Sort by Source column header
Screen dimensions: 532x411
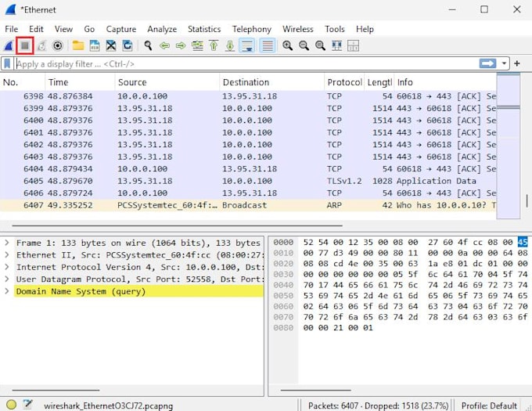click(x=167, y=82)
